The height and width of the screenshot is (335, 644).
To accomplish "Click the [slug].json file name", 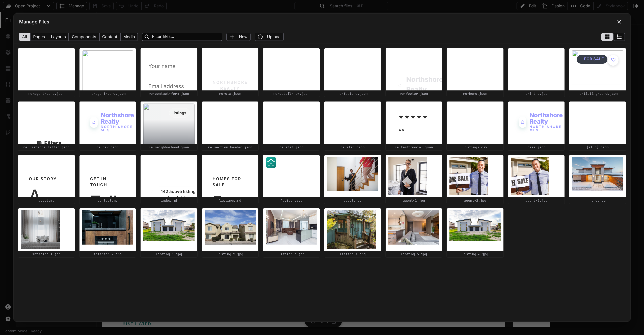I will [598, 147].
